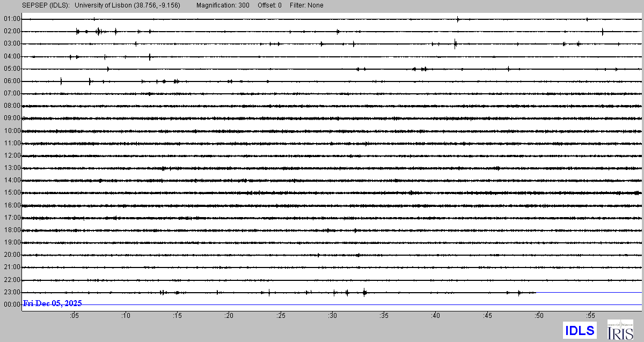Select the SEPSEP (IDLS) station code text

point(46,5)
